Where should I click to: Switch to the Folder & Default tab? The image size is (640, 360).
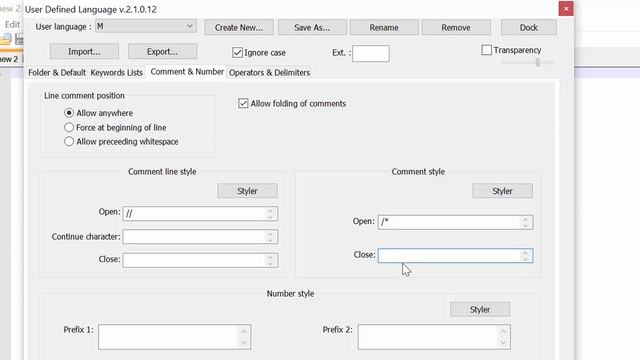(x=57, y=73)
